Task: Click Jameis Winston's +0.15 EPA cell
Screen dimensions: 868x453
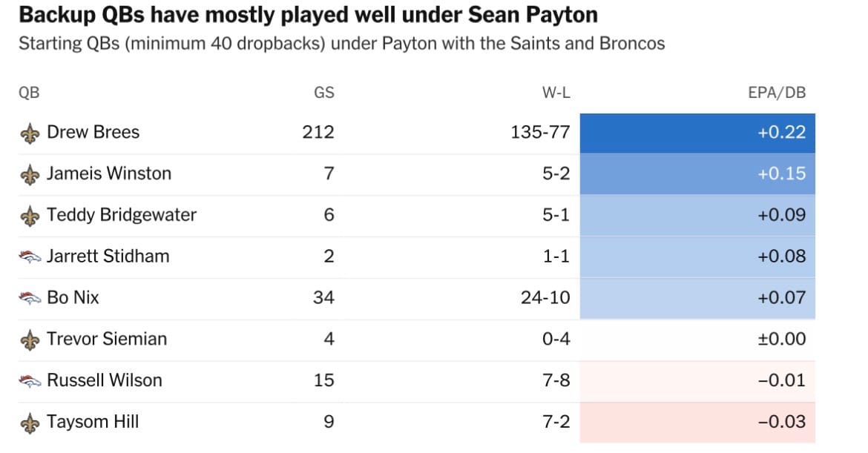Action: point(697,174)
